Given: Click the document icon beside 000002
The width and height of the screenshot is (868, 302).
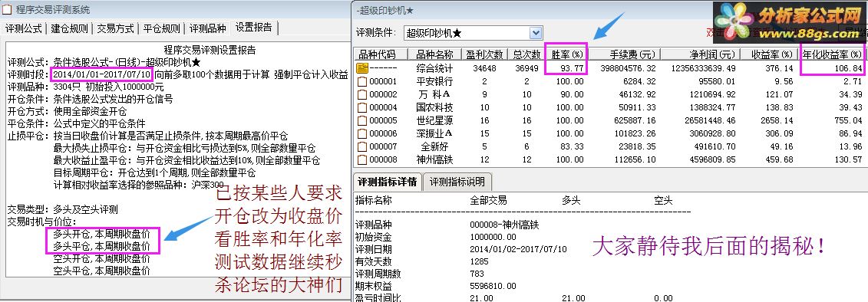Looking at the screenshot, I should click(x=362, y=94).
